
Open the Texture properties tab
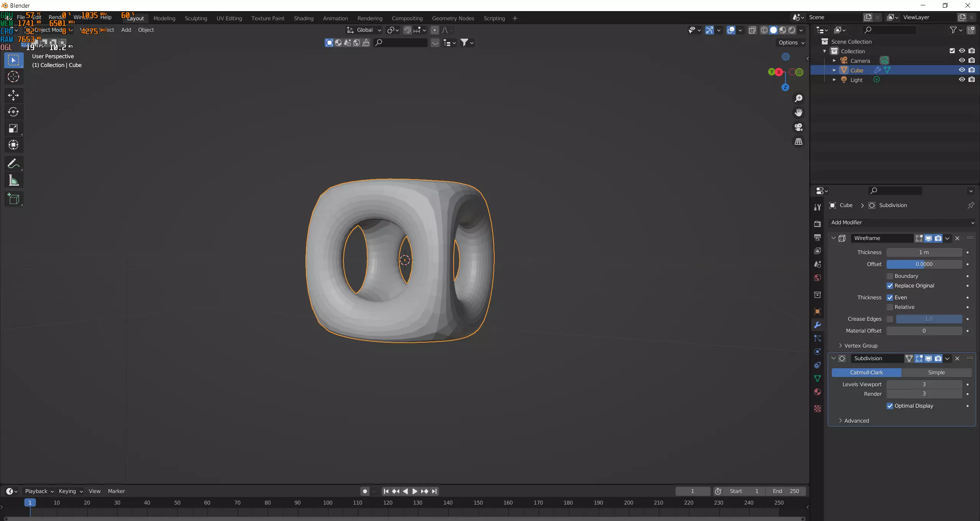(817, 409)
